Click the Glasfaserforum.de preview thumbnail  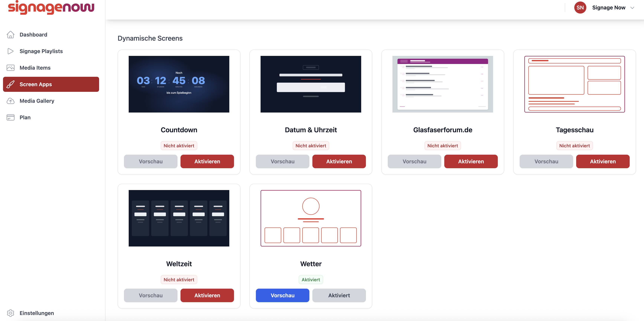(x=443, y=84)
